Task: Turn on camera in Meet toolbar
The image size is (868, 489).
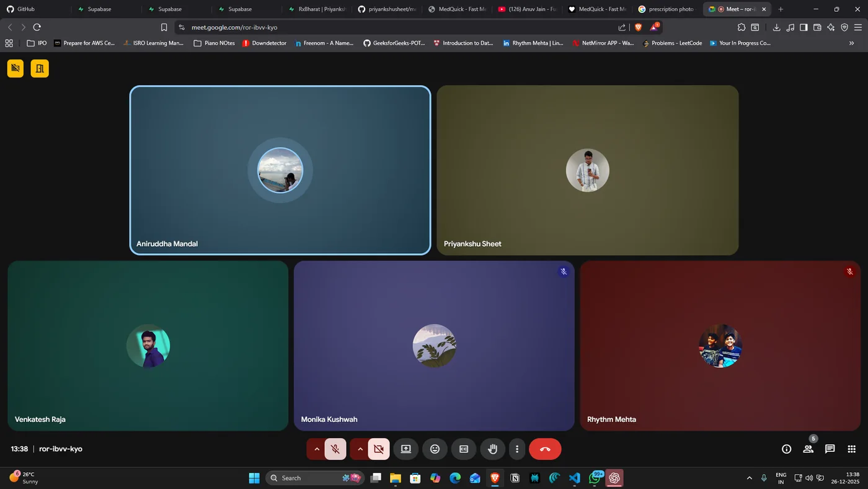Action: (379, 449)
